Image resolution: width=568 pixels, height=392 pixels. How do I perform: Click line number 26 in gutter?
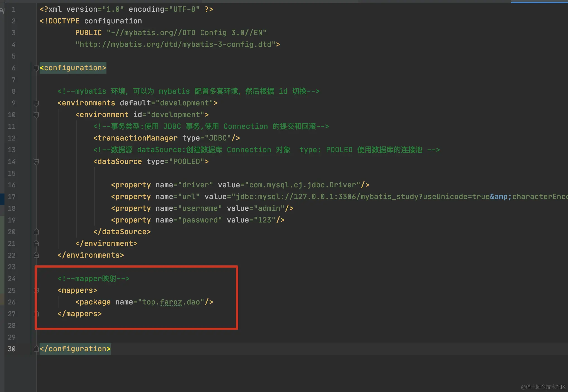tap(12, 302)
